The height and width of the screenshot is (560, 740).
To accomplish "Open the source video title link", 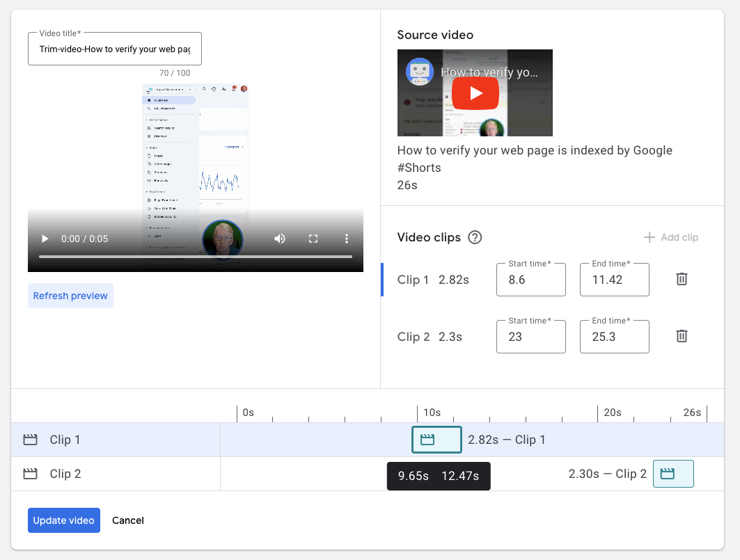I will tap(489, 72).
